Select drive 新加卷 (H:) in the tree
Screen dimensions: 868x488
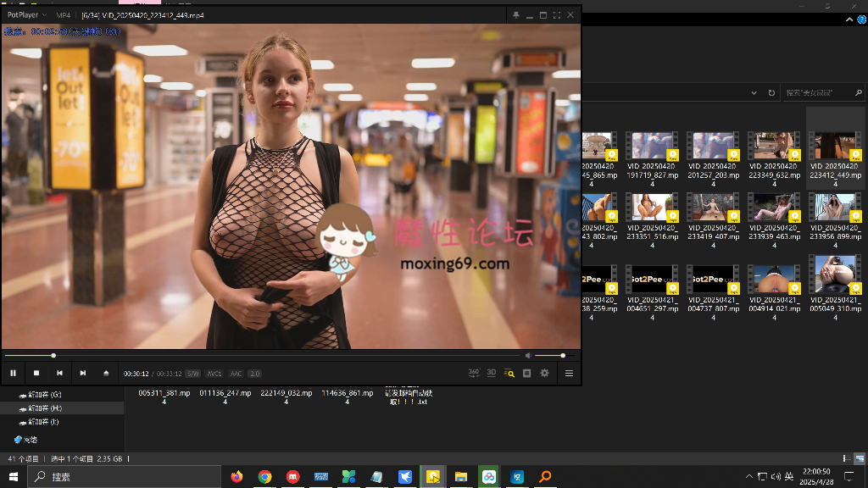[x=44, y=408]
